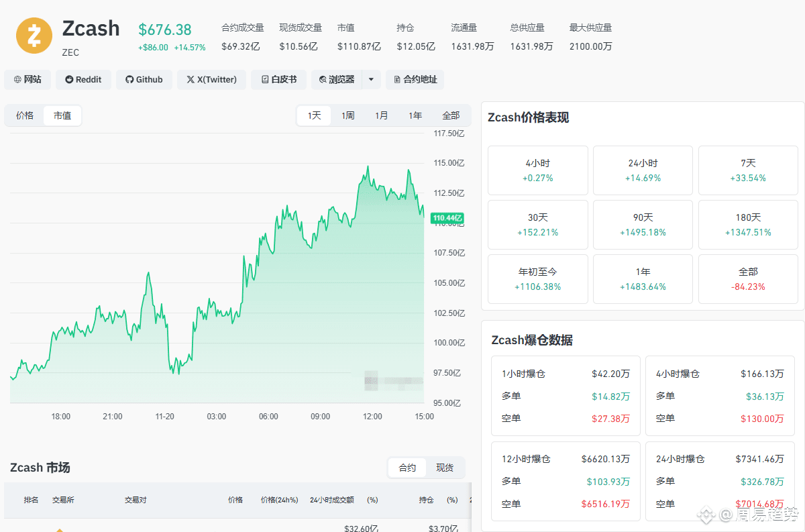Screen dimensions: 805x532
Task: Open the 白皮书 whitepaper document
Action: (x=278, y=80)
